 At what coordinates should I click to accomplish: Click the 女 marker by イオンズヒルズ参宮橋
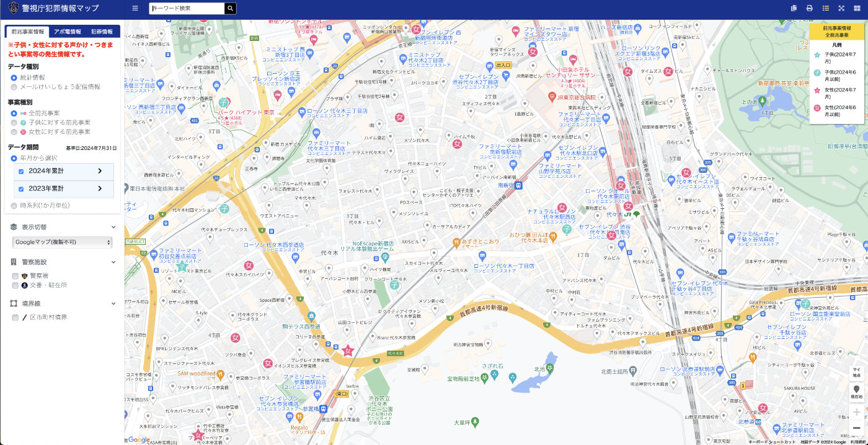[268, 363]
